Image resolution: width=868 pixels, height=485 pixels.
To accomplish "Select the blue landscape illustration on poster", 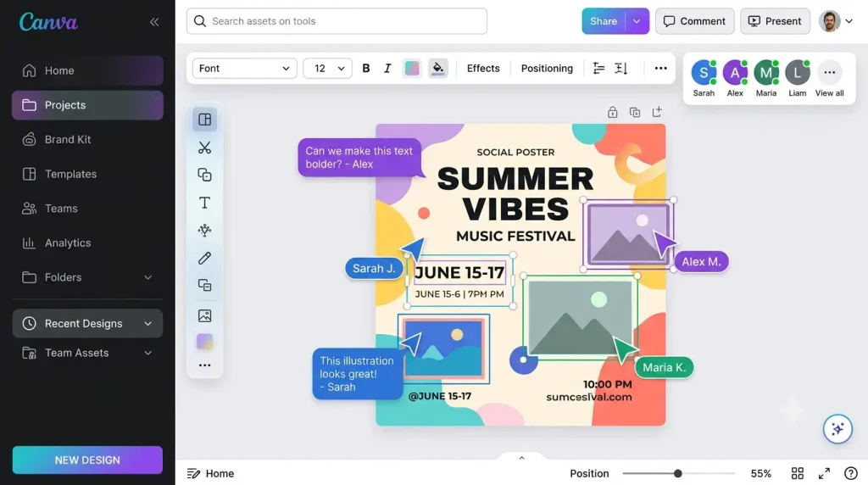I will tap(443, 348).
